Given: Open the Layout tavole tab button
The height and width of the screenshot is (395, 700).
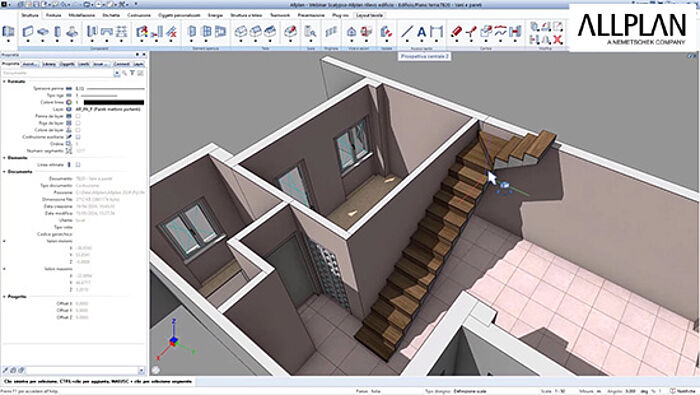Looking at the screenshot, I should coord(369,15).
